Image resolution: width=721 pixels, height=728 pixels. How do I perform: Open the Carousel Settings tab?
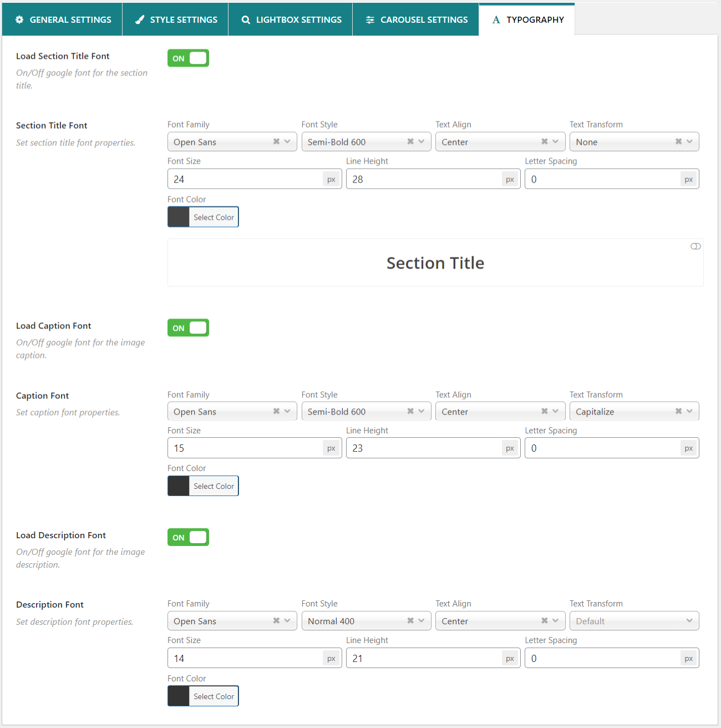[x=416, y=19]
